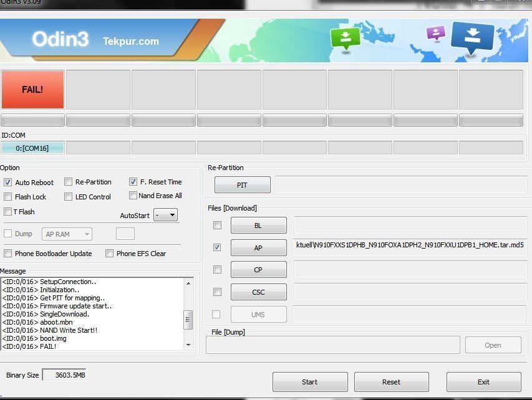Viewport: 532px width, 400px height.
Task: Click the CP file path field
Action: click(x=410, y=270)
